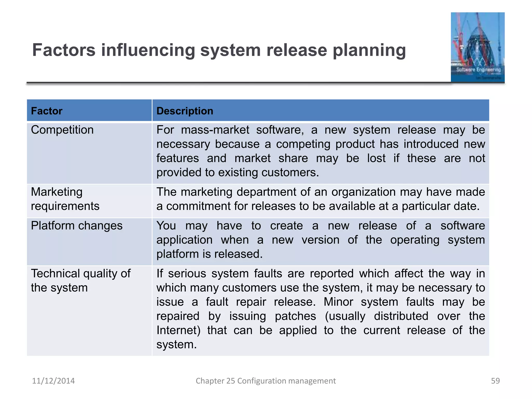Image resolution: width=532 pixels, height=399 pixels.
Task: Click the description starting 'You may have to create'
Action: [321, 242]
